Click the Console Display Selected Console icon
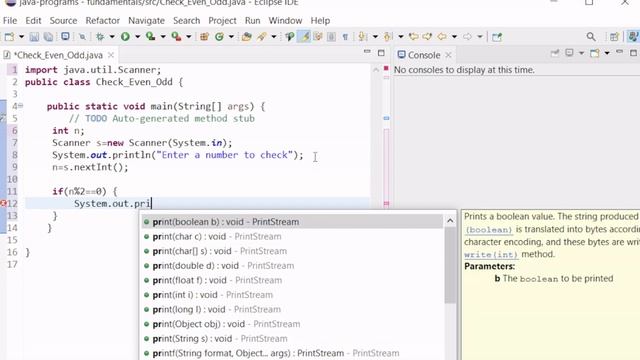 coord(570,53)
